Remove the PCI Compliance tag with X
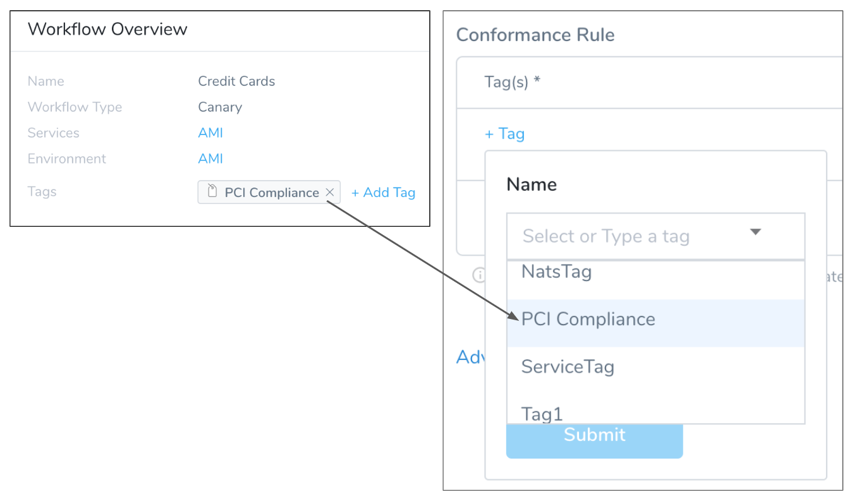The width and height of the screenshot is (852, 504). 329,193
